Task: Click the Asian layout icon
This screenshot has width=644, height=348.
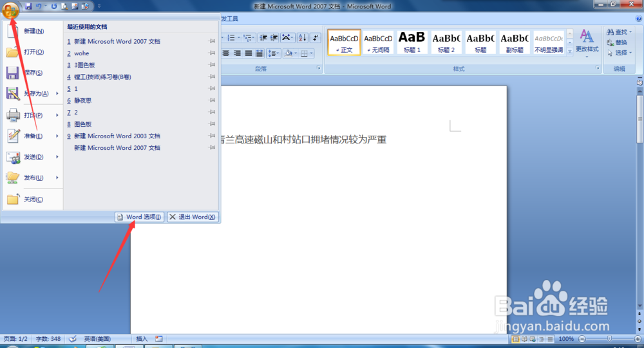Action: coord(287,38)
